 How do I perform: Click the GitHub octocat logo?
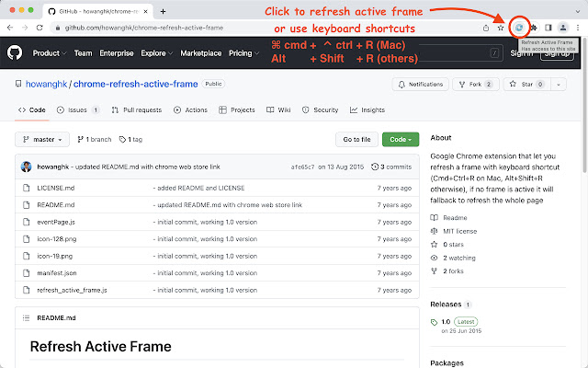pos(15,53)
